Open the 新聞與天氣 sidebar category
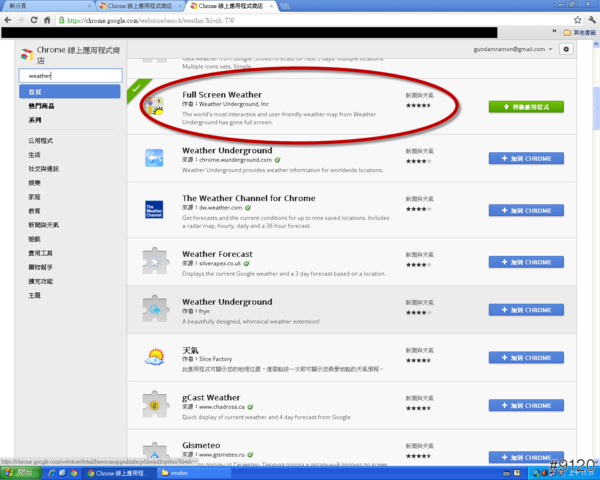The height and width of the screenshot is (480, 600). [44, 225]
